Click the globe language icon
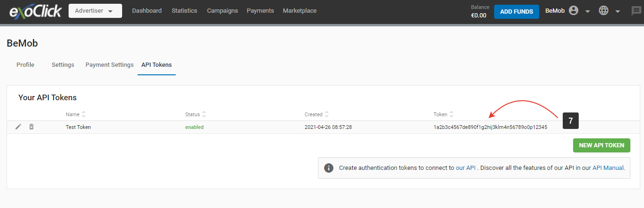644x208 pixels. [x=604, y=11]
